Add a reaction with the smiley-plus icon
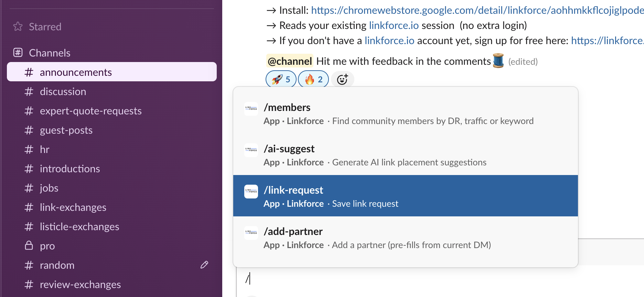 (x=342, y=80)
